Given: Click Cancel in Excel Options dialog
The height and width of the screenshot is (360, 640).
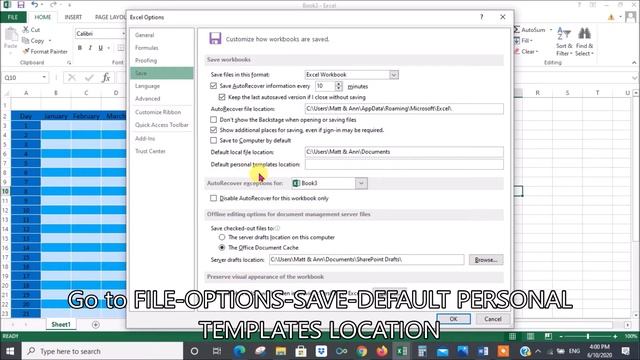Looking at the screenshot, I should tap(493, 319).
